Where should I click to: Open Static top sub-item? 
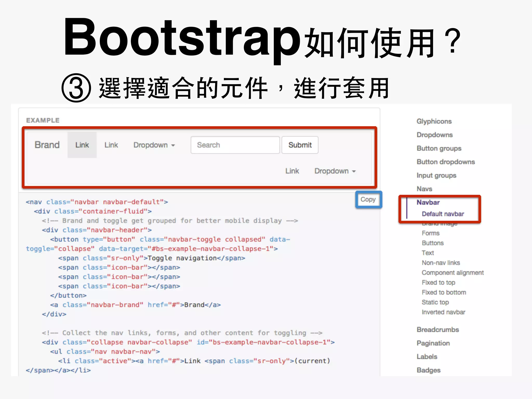[435, 302]
